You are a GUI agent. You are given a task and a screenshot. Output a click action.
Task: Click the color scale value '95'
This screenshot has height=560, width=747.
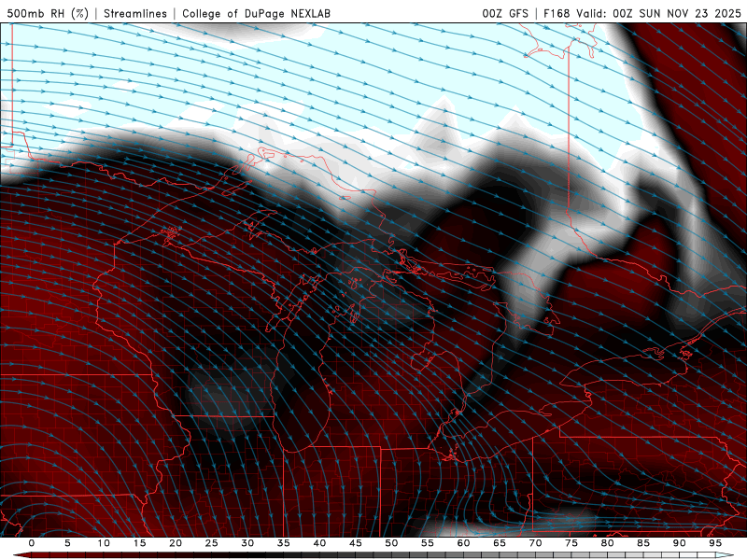[x=715, y=543]
